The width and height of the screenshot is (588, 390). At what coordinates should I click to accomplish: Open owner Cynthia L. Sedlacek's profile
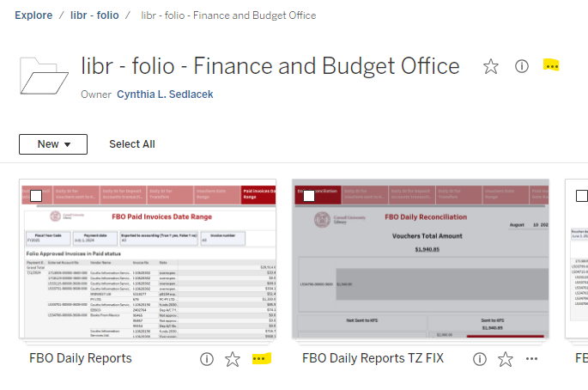tap(165, 94)
